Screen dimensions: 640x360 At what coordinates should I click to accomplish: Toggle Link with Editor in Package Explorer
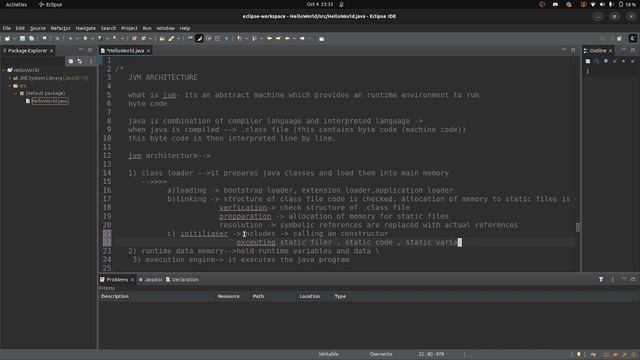(x=80, y=61)
